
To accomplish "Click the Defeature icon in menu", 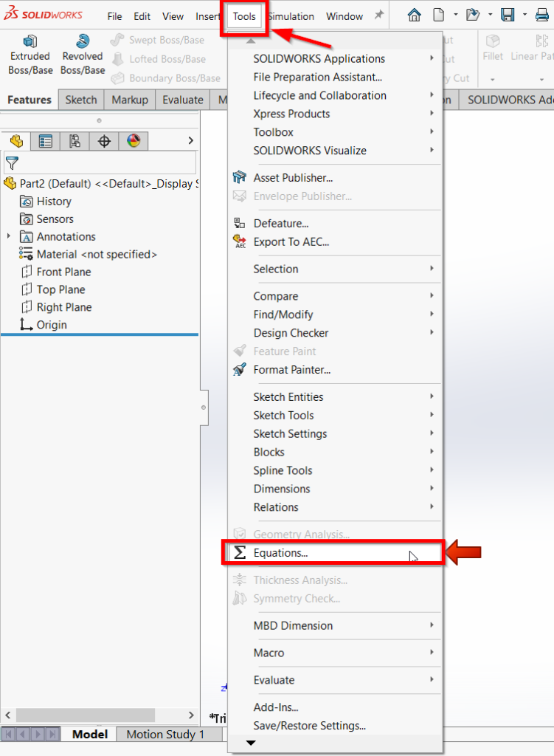I will 240,223.
